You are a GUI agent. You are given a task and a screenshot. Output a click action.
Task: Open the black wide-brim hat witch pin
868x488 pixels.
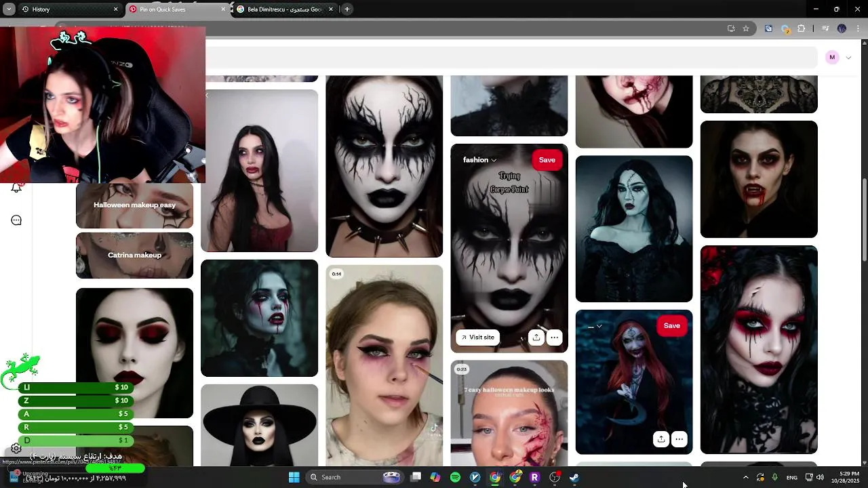click(x=259, y=424)
